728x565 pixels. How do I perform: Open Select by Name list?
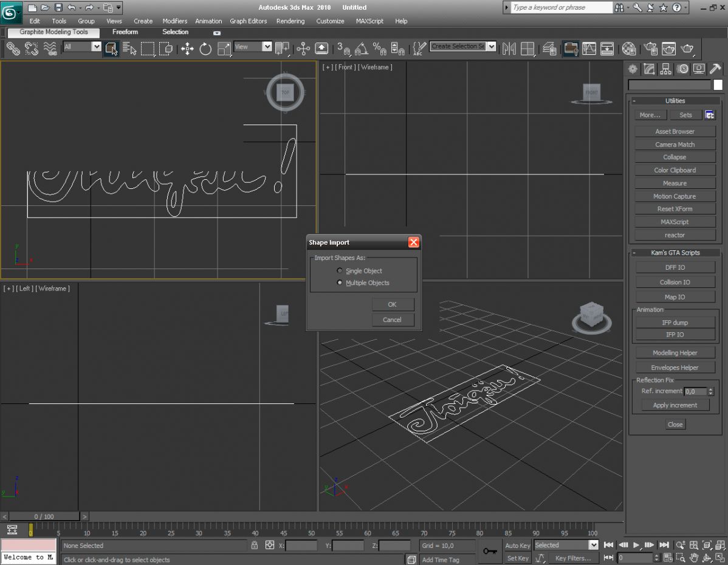[x=129, y=48]
